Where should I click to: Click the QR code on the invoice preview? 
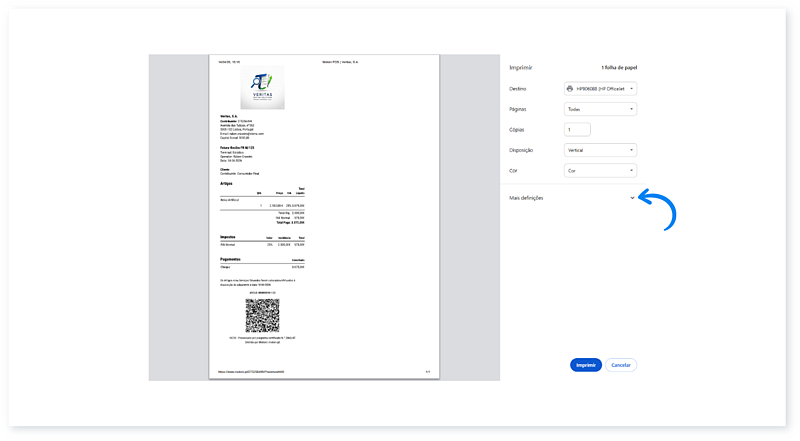pyautogui.click(x=262, y=315)
